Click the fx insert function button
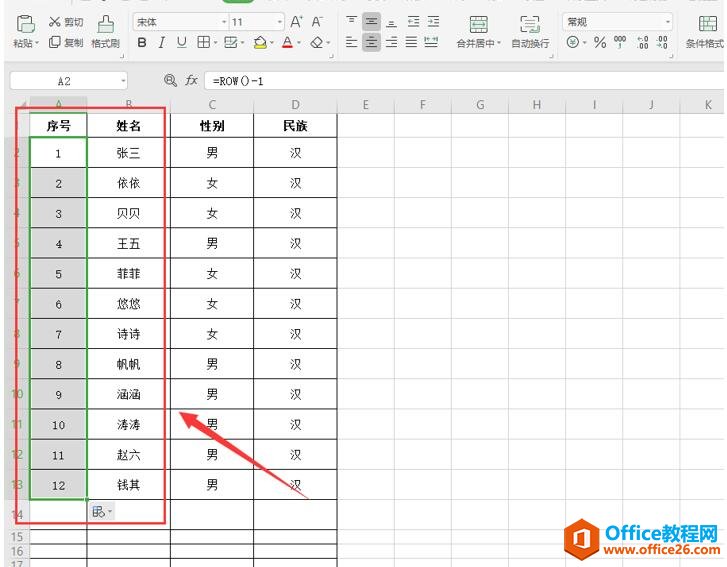Image resolution: width=727 pixels, height=567 pixels. click(191, 81)
